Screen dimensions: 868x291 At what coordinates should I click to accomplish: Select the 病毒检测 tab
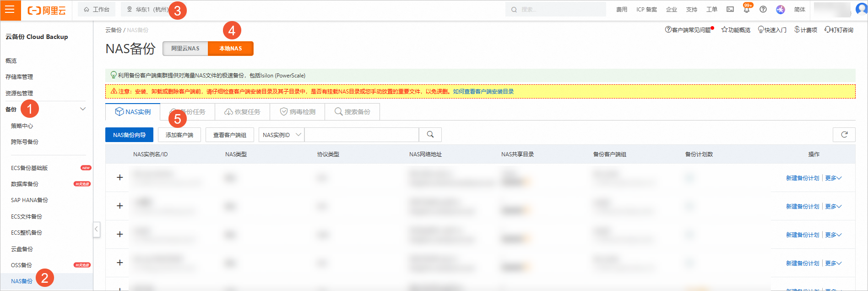pyautogui.click(x=298, y=112)
